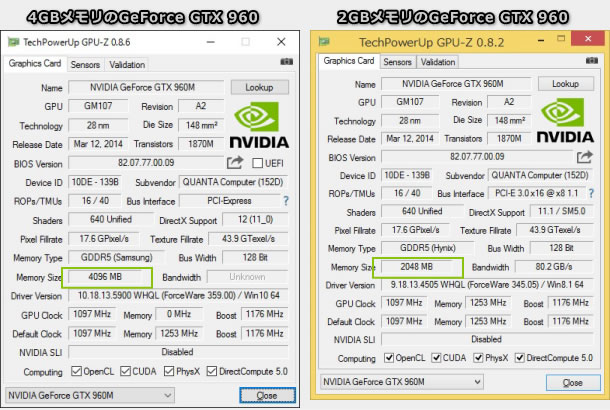Click Subvendor field in GPU-Z 0.8.6
This screenshot has height=410, width=610.
[233, 182]
